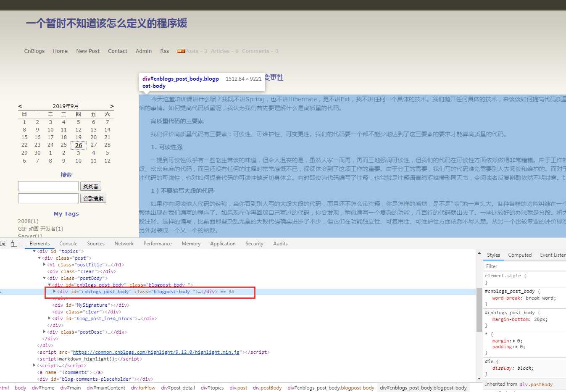Open the Memory tab

click(191, 244)
